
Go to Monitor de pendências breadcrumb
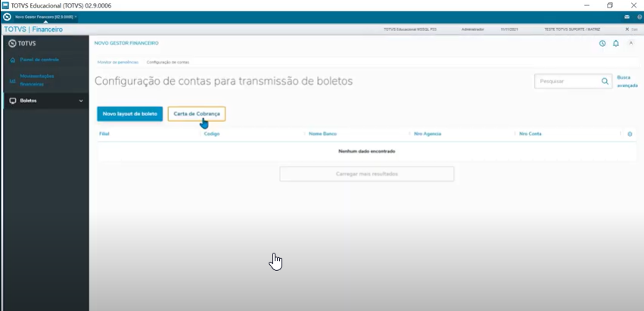click(x=118, y=62)
